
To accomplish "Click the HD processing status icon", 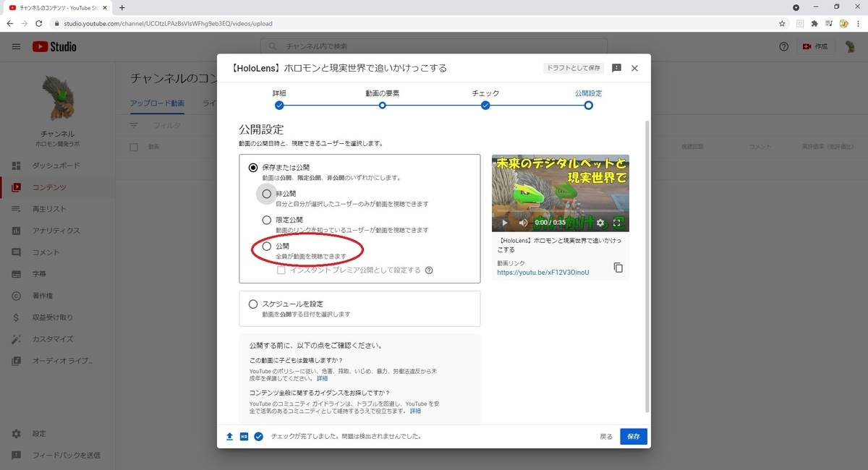I will pos(244,437).
